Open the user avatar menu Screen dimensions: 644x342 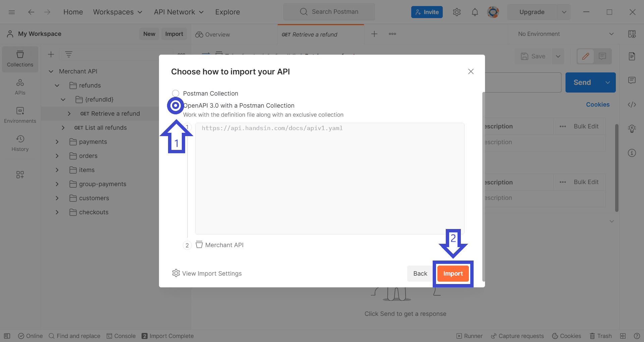click(x=493, y=12)
